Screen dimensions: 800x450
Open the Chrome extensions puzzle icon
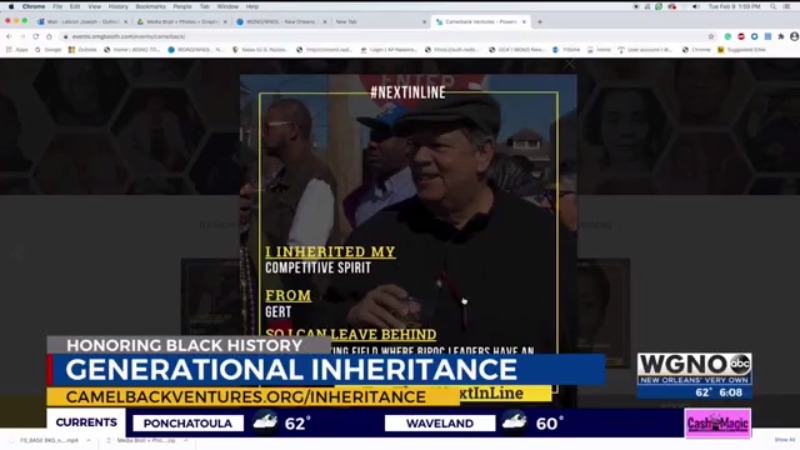pos(781,37)
